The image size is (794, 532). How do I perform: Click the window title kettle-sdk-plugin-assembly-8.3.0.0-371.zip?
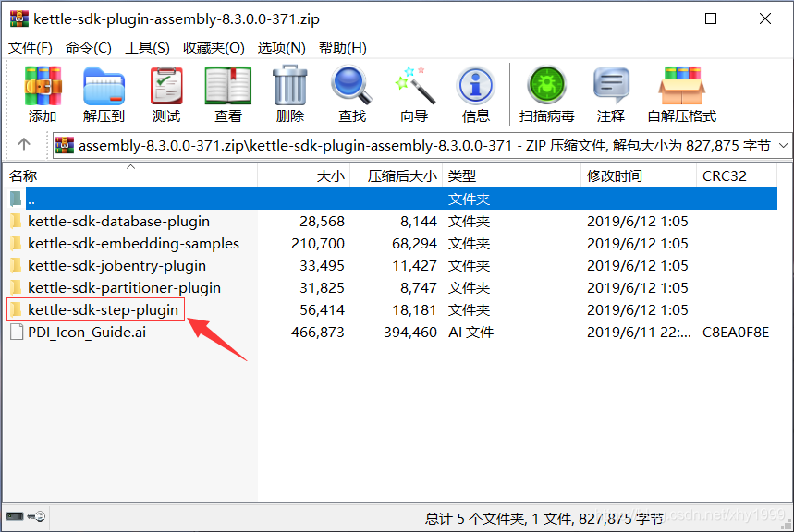click(x=177, y=18)
